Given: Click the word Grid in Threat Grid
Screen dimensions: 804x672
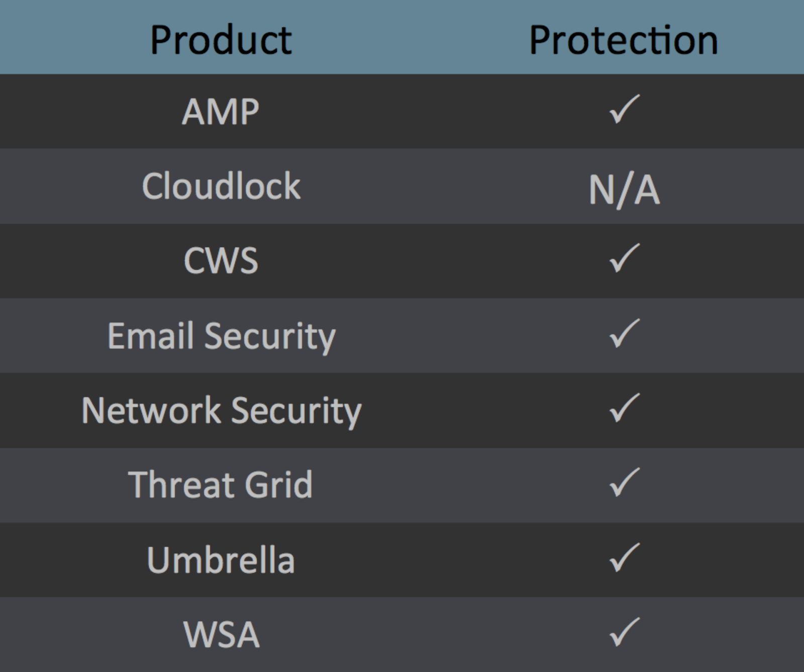Looking at the screenshot, I should pyautogui.click(x=271, y=485).
